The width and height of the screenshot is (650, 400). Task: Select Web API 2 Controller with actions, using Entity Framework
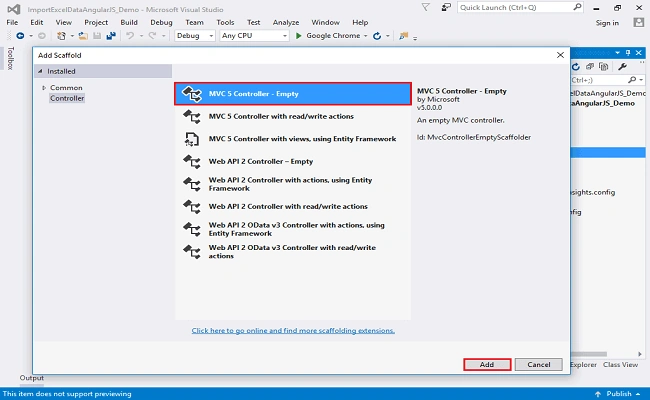(x=293, y=184)
